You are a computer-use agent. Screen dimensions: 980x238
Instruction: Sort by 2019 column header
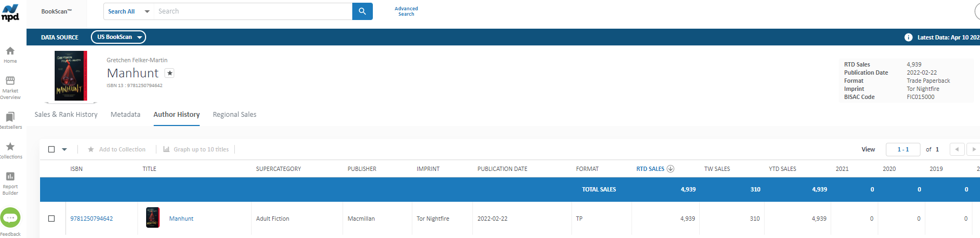(936, 169)
